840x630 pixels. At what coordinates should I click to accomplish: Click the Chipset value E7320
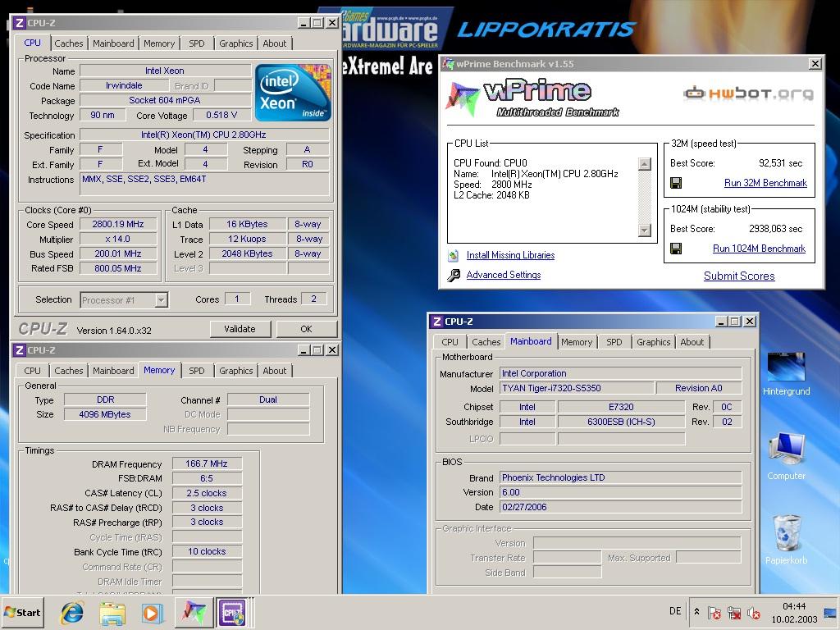(x=621, y=407)
